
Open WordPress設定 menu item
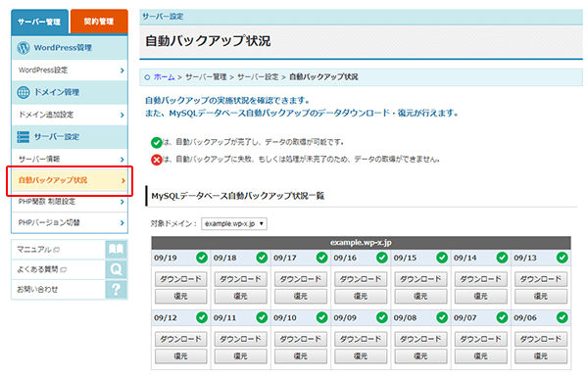70,71
